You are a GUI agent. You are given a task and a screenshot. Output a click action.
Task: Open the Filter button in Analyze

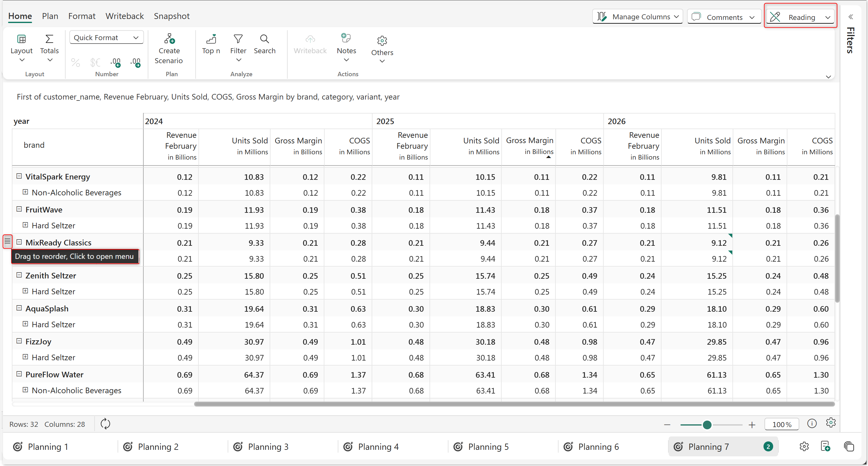pos(238,44)
